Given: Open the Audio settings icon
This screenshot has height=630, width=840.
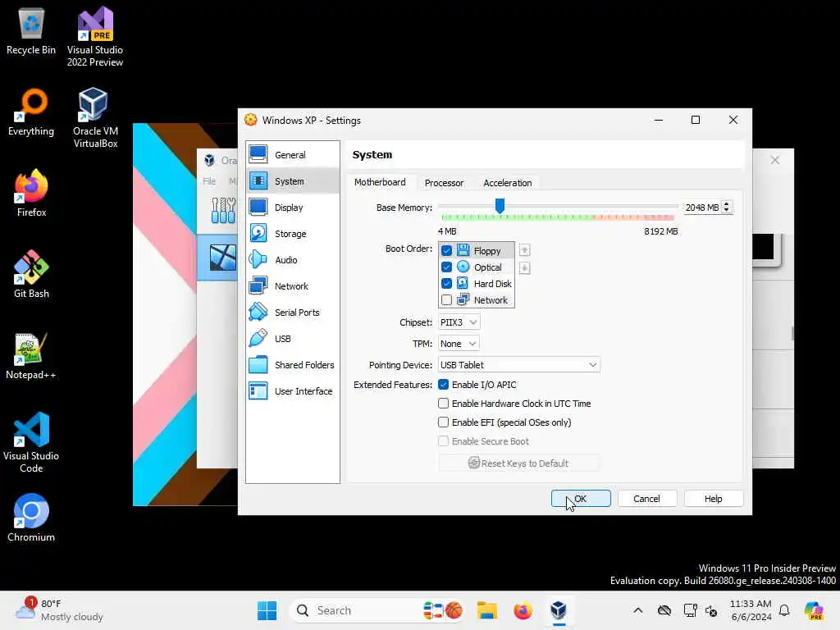Looking at the screenshot, I should coord(258,259).
